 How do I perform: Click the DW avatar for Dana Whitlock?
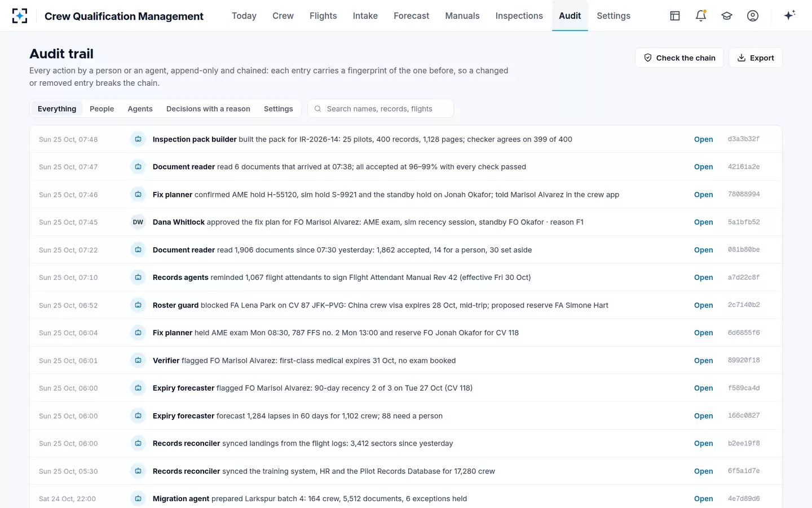point(138,222)
